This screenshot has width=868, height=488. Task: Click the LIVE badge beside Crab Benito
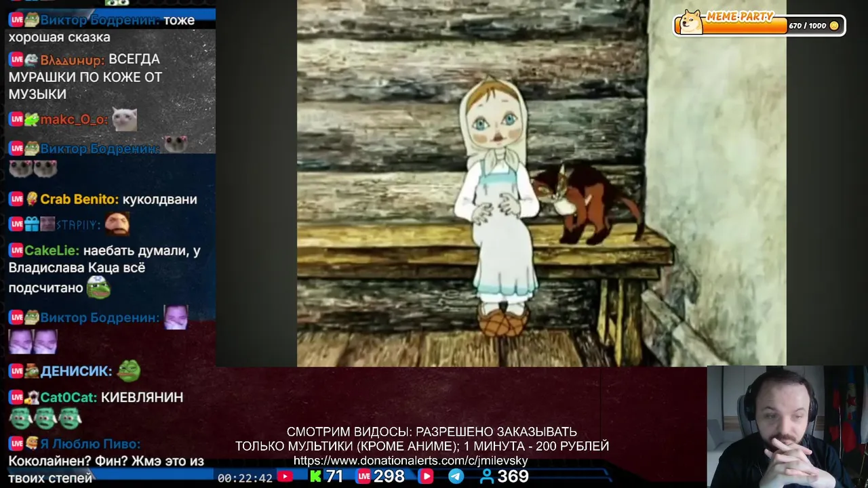pyautogui.click(x=16, y=199)
